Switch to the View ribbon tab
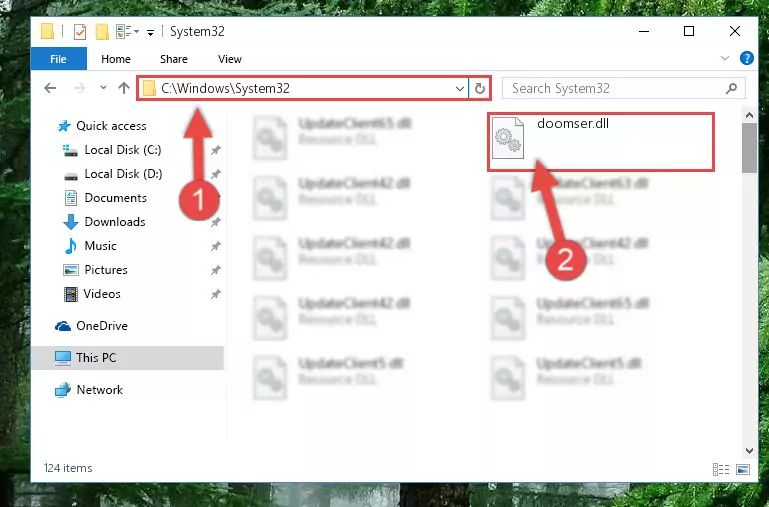Viewport: 769px width, 507px height. pyautogui.click(x=230, y=59)
